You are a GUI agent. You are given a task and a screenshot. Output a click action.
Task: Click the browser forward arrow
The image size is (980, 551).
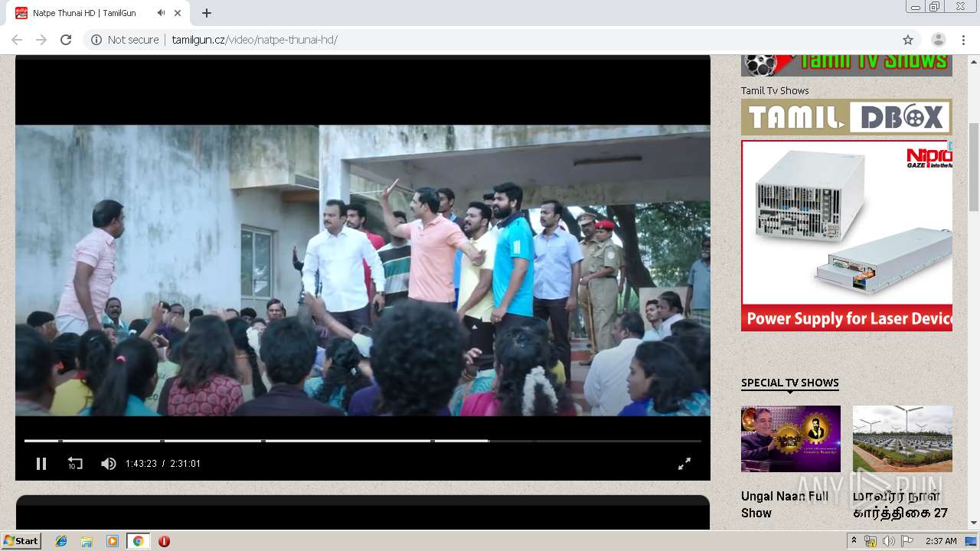pos(41,40)
